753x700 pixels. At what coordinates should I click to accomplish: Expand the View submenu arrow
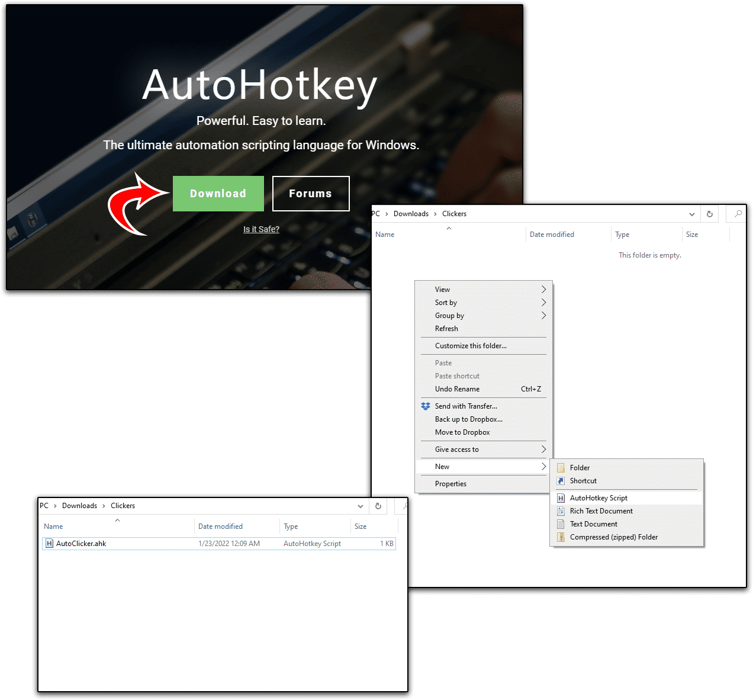(543, 290)
